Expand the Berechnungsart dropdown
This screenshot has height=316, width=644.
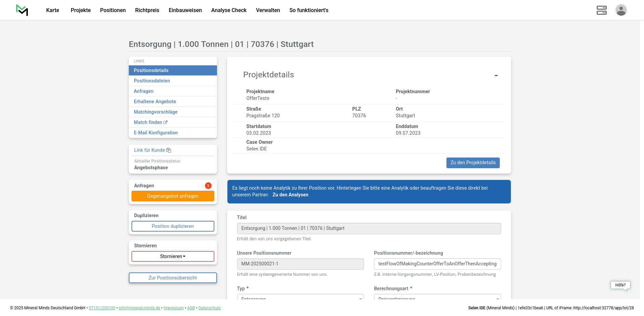click(x=437, y=297)
